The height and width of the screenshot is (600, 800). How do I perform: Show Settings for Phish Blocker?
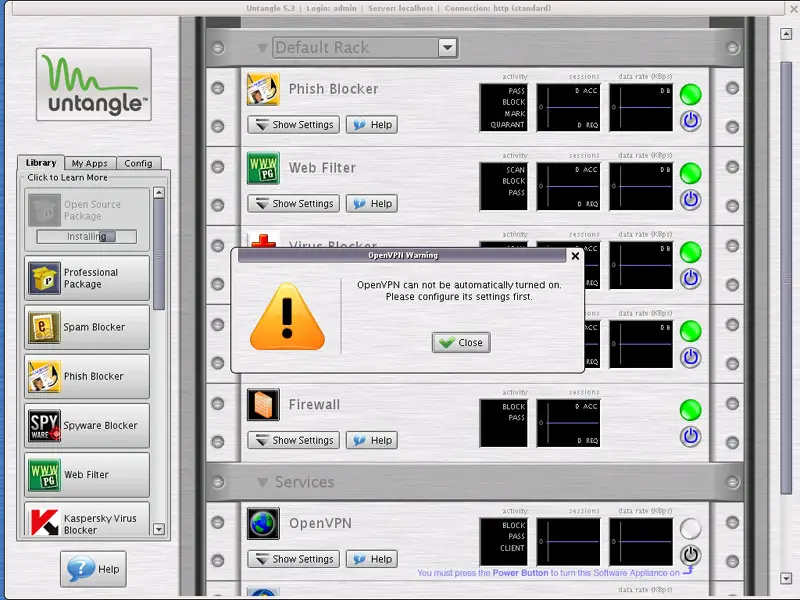[293, 124]
